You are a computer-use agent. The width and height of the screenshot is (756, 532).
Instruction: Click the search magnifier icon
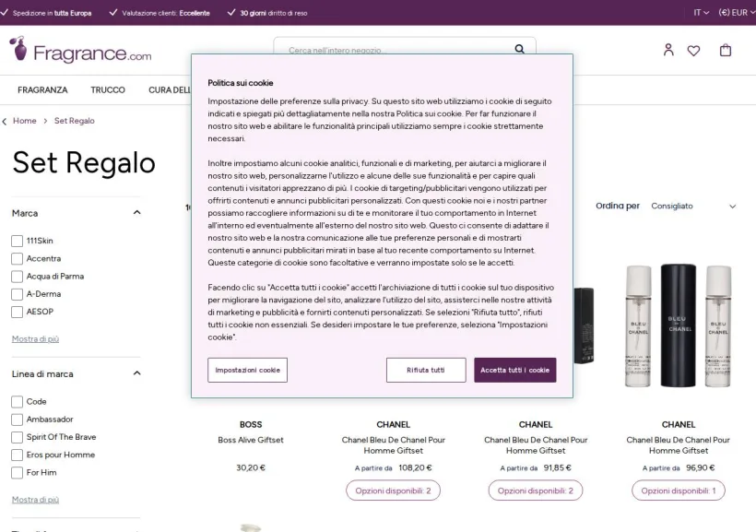click(519, 49)
